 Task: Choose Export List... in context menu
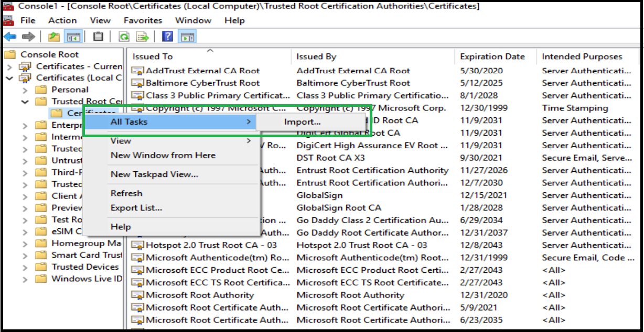(x=136, y=208)
